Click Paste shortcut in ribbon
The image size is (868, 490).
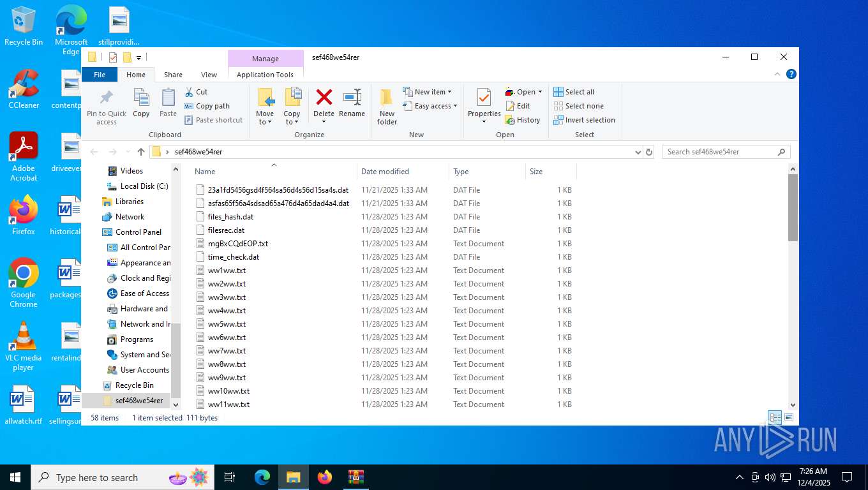213,120
